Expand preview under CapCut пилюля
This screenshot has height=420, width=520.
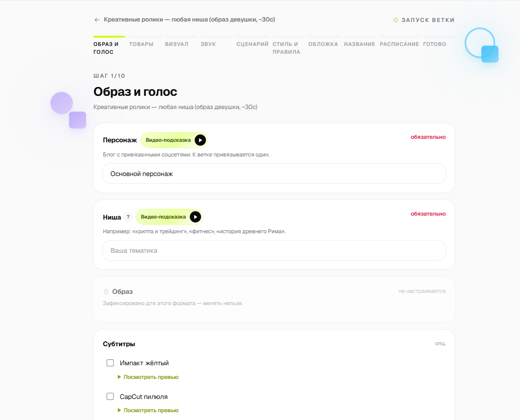tap(148, 410)
